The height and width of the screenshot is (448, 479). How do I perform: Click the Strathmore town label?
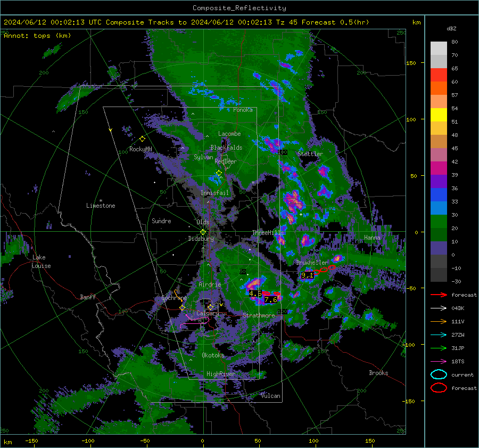[x=259, y=315]
